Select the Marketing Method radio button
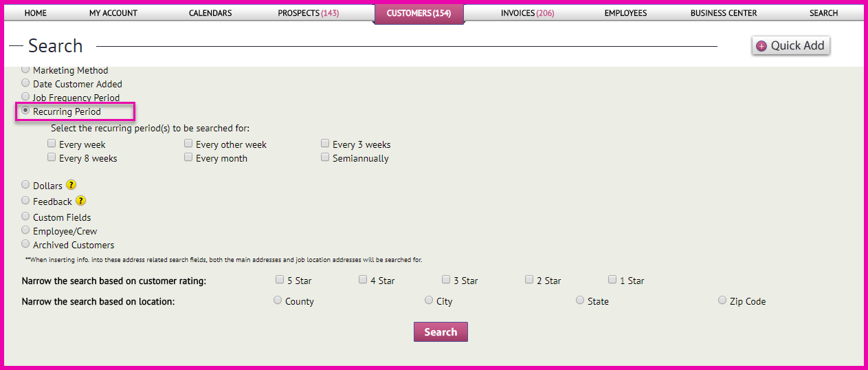Image resolution: width=868 pixels, height=370 pixels. pyautogui.click(x=25, y=69)
